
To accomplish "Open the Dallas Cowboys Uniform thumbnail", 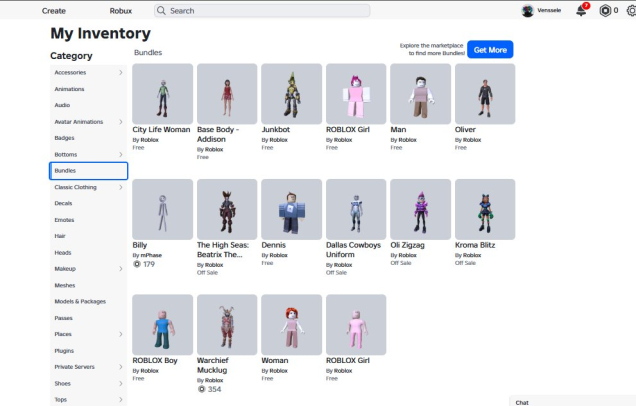I will pyautogui.click(x=356, y=209).
